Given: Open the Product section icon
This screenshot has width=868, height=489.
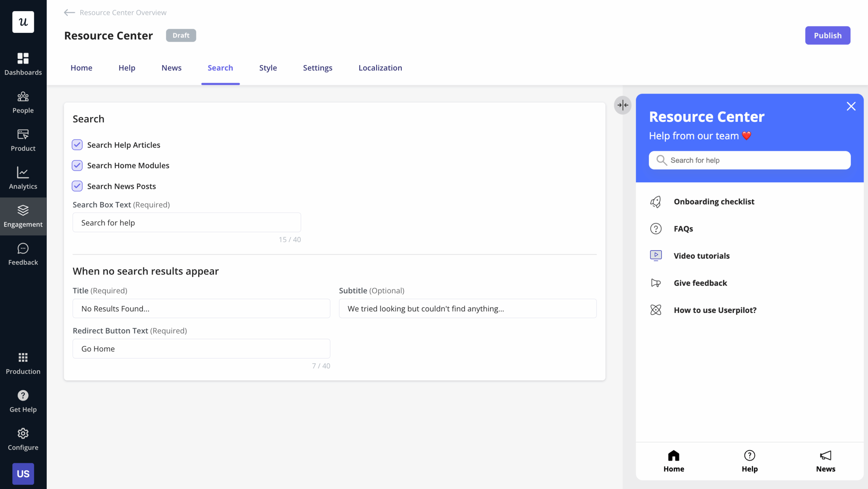Looking at the screenshot, I should 23,134.
